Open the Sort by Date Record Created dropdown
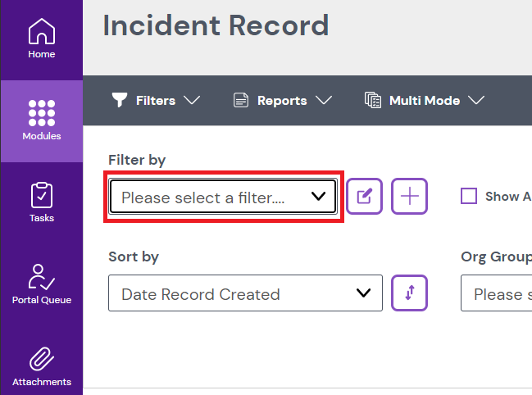532x395 pixels. (245, 293)
